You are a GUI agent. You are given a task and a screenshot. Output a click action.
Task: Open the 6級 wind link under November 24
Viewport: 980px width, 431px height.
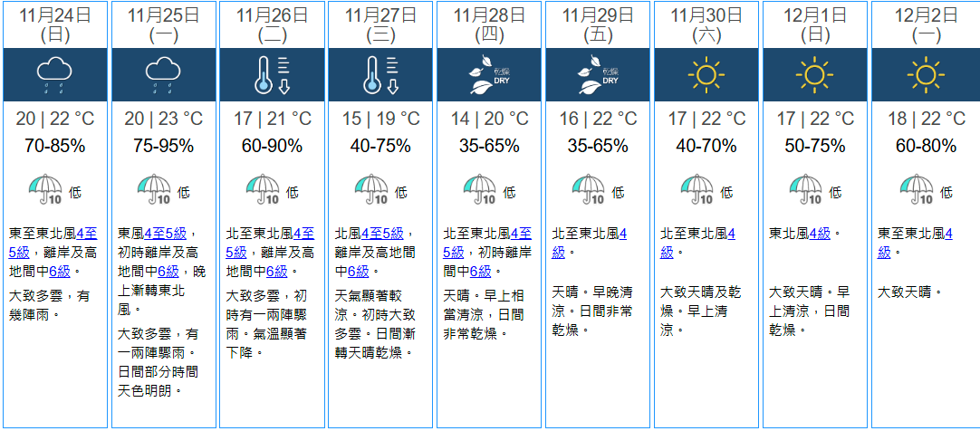tap(59, 271)
